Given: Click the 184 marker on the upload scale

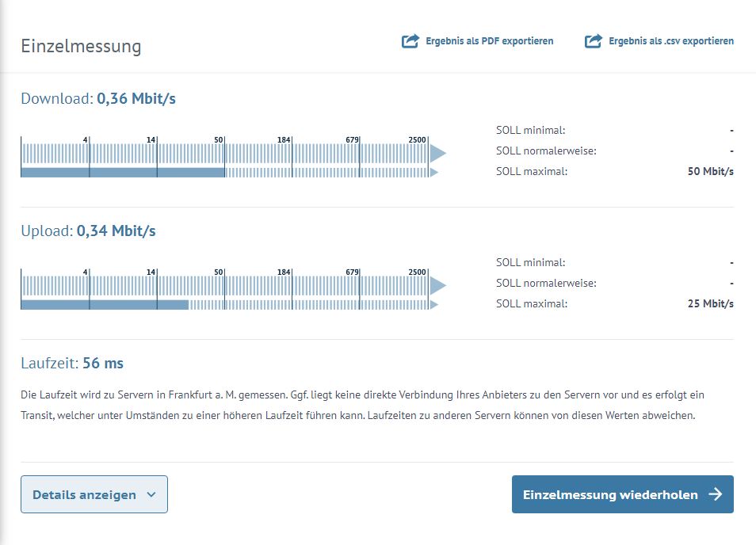Looking at the screenshot, I should (284, 272).
